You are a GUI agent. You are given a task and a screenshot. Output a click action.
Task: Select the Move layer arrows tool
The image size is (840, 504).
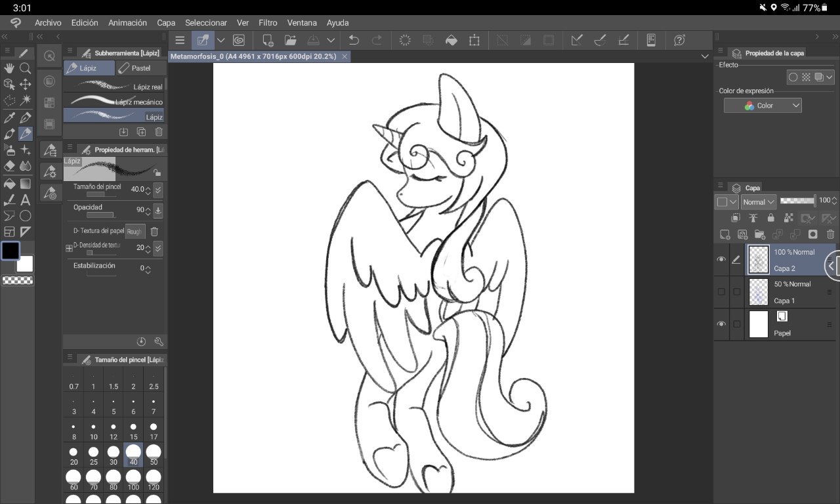26,85
